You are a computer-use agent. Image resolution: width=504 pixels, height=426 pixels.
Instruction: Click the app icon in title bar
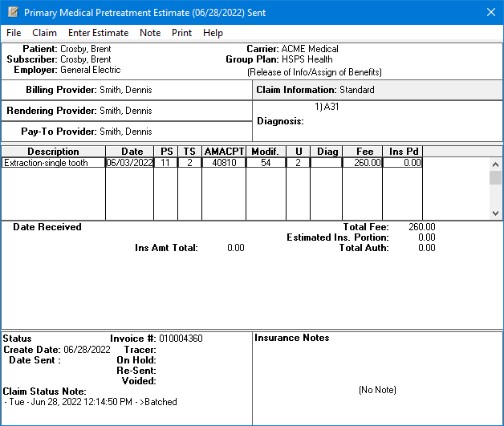[x=11, y=12]
